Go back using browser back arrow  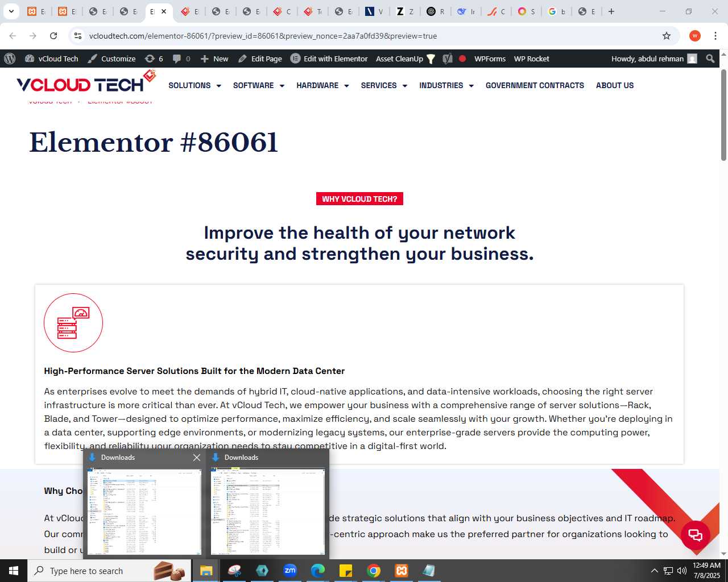click(x=13, y=36)
